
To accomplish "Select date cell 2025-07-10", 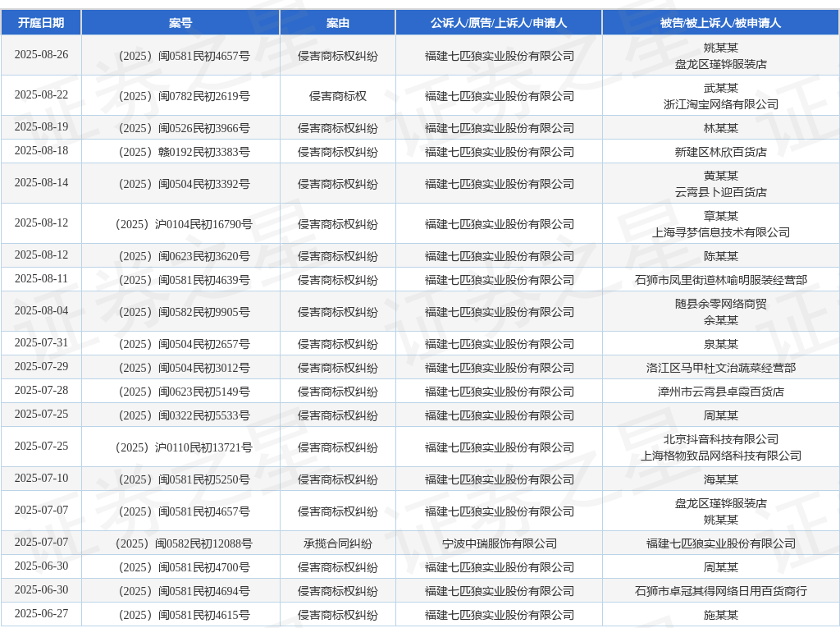I will point(41,479).
